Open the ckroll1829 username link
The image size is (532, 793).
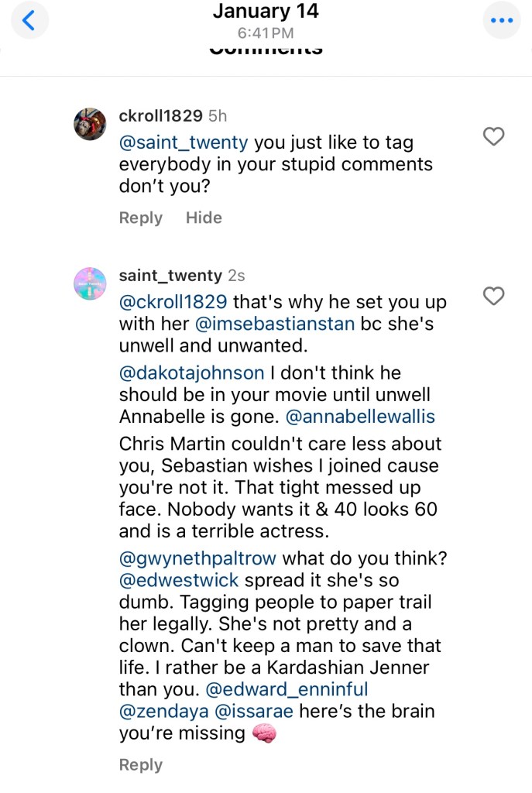pos(161,116)
